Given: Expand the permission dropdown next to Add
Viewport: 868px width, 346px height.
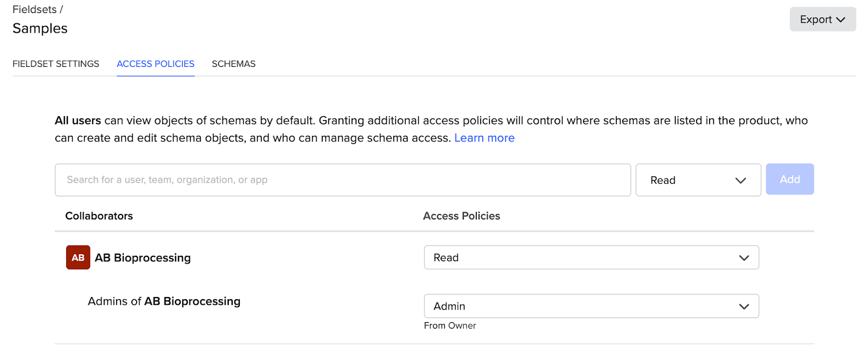Looking at the screenshot, I should tap(698, 180).
